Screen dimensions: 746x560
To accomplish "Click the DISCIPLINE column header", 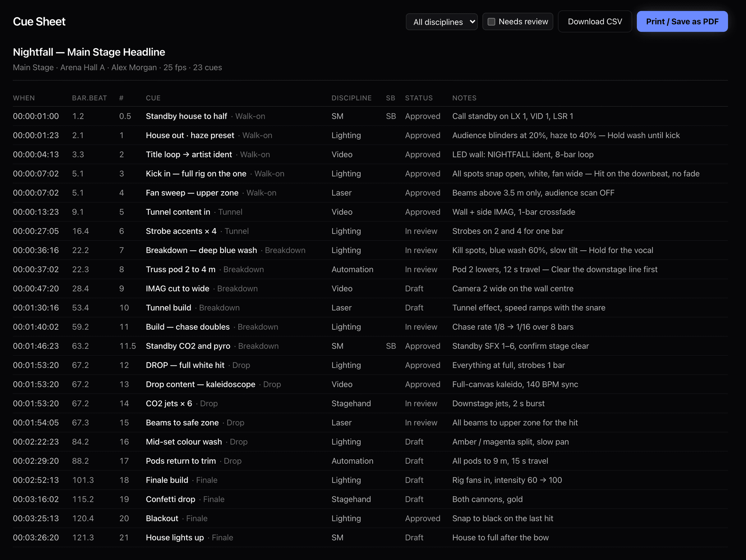I will [352, 98].
